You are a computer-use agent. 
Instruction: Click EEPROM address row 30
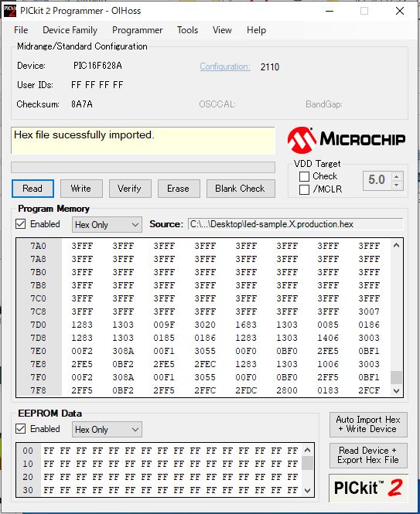28,490
